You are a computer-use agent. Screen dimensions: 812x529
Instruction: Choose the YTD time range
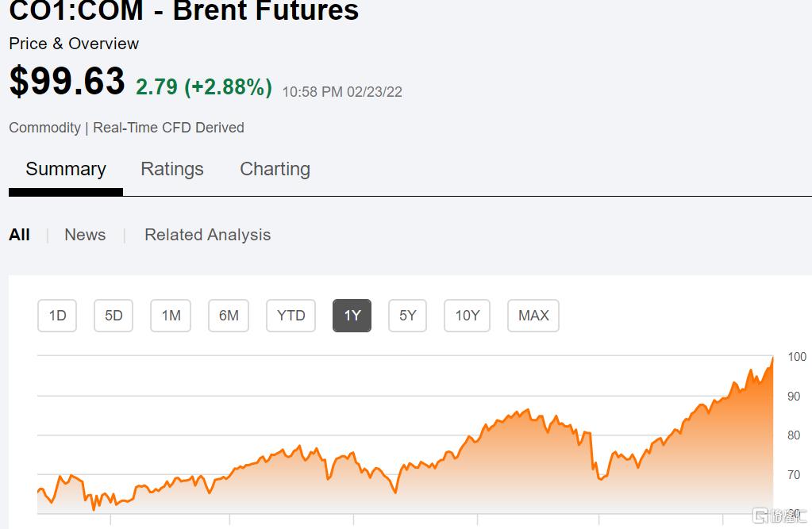click(291, 315)
